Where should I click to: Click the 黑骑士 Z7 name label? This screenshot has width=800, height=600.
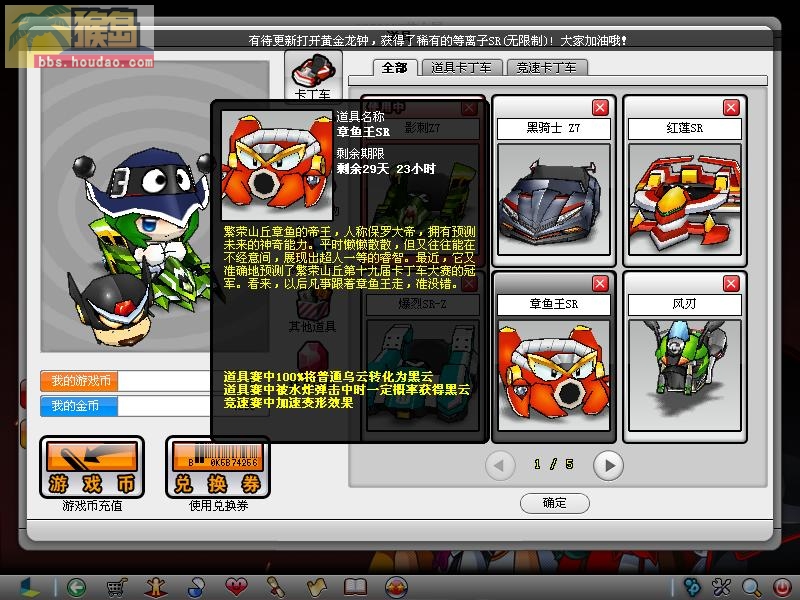554,128
